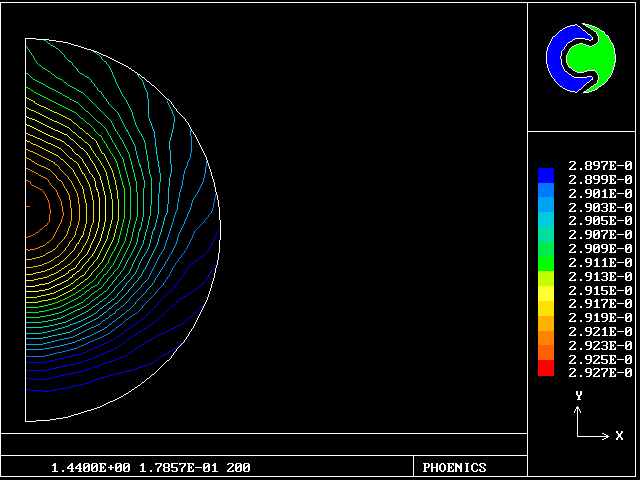The width and height of the screenshot is (640, 480).
Task: Click the X axis arrow label
Action: coord(619,436)
